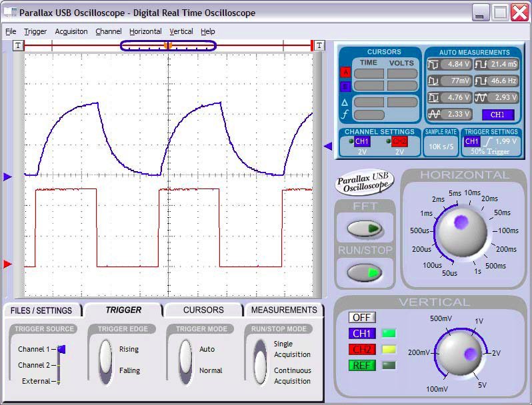This screenshot has width=532, height=405.
Task: Toggle the Trigger Mode auto/normal switch
Action: point(186,360)
